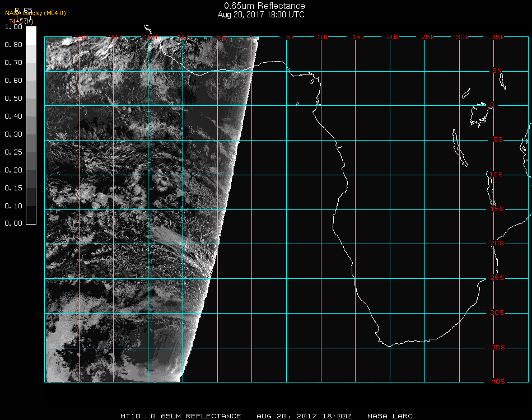Click the 0.40 value on the reflectance scale

coord(13,116)
